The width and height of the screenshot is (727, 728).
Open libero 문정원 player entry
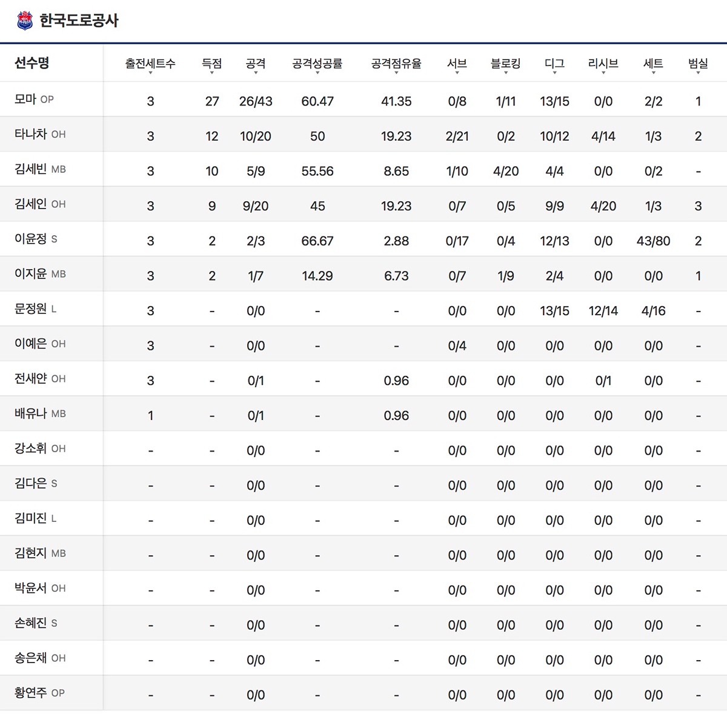pyautogui.click(x=31, y=309)
